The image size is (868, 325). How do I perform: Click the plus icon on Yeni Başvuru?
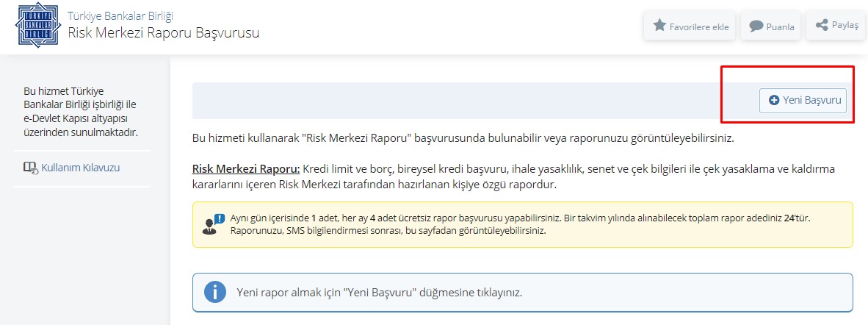click(x=775, y=100)
